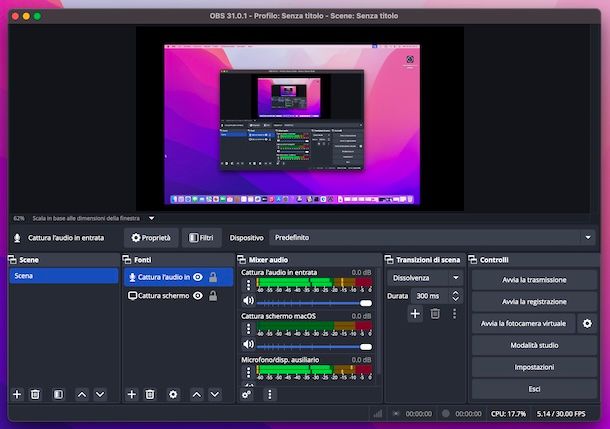Click the CPU: 17.7% status text
This screenshot has width=610, height=429.
point(508,414)
